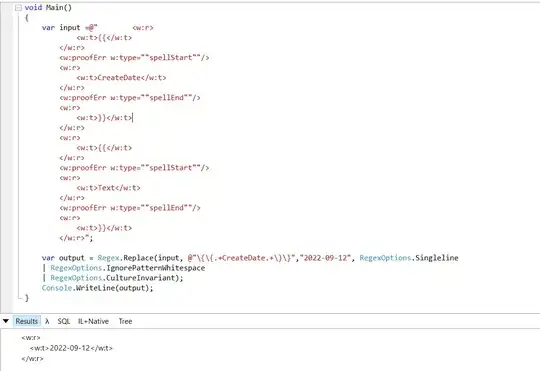Open the Results tab
540x371 pixels.
click(27, 321)
